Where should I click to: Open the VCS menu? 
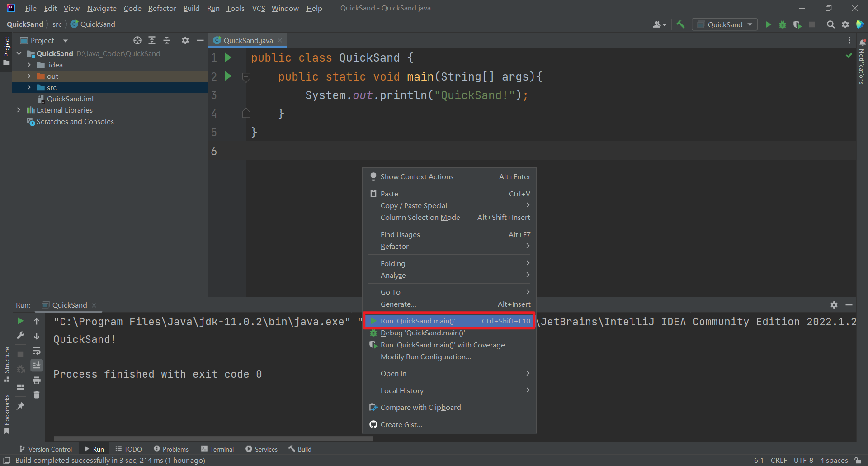(x=259, y=8)
